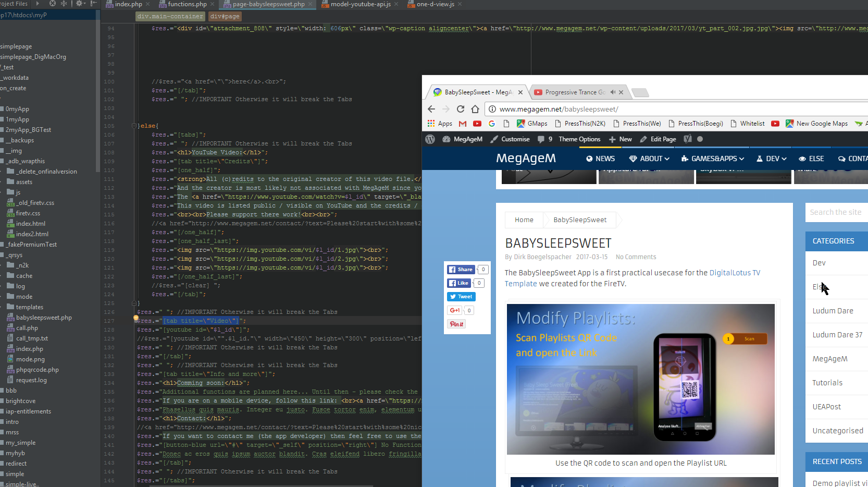
Task: Open the Apps bookmark shortcut
Action: tap(440, 124)
